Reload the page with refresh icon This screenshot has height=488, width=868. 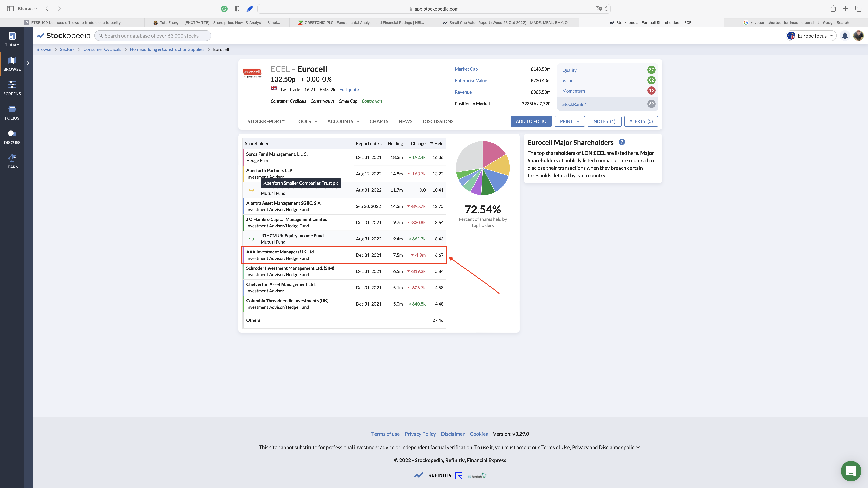[x=606, y=9]
